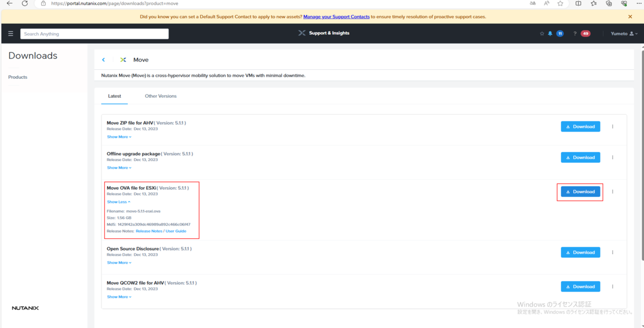Screen dimensions: 644x328
Task: Open the browser favorites list icon
Action: click(594, 3)
